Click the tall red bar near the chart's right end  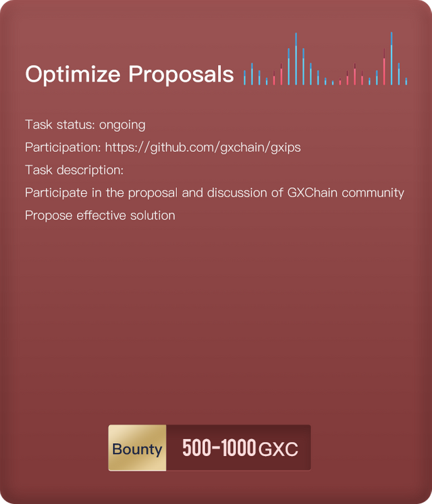point(384,69)
